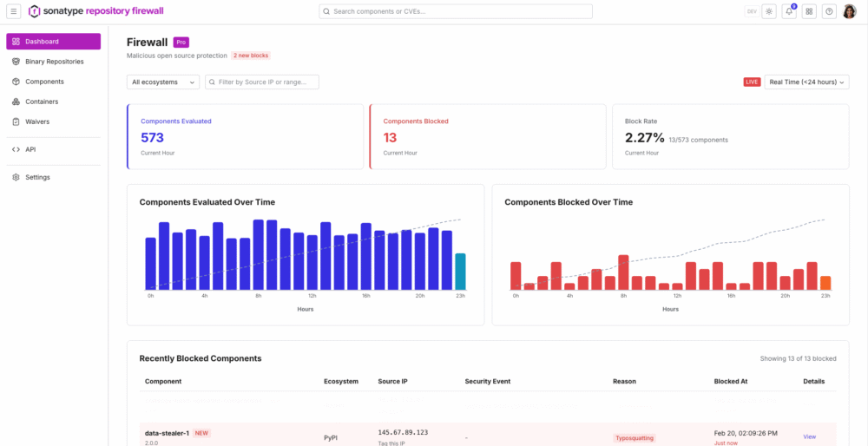Viewport: 868px width, 446px height.
Task: Go to Binary Repositories
Action: 54,62
